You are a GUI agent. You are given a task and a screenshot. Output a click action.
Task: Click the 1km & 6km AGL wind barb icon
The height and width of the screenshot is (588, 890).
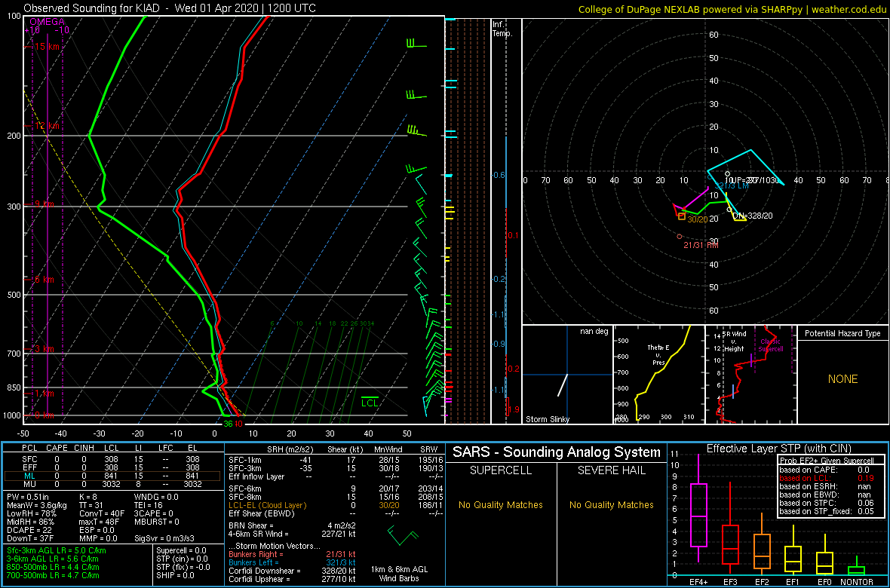403,535
